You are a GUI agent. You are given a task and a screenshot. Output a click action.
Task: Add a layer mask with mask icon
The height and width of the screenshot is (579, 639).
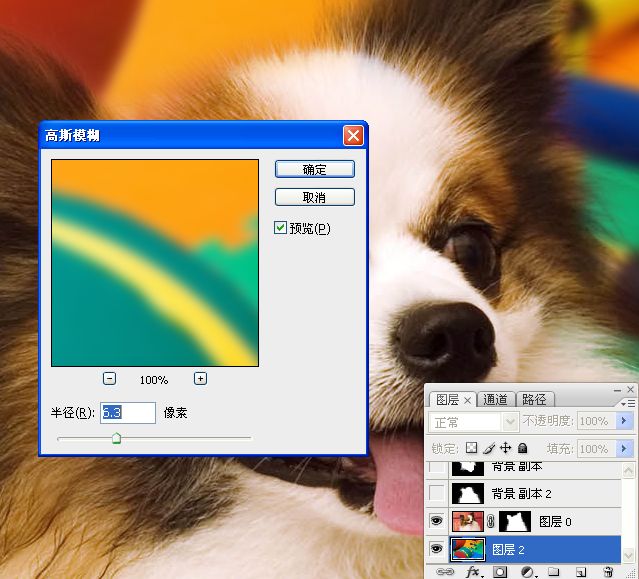(x=500, y=572)
